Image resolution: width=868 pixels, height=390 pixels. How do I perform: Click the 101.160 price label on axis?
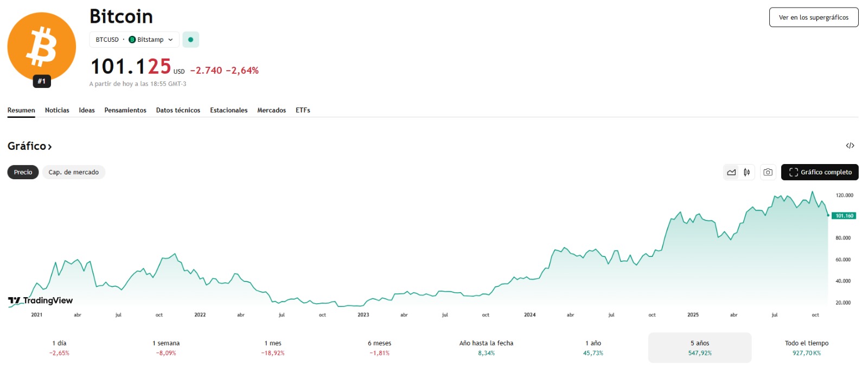[844, 216]
